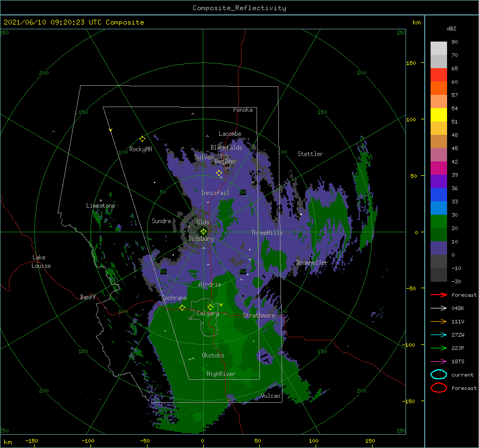Click the Lake Louise label
The image size is (479, 448).
[41, 262]
